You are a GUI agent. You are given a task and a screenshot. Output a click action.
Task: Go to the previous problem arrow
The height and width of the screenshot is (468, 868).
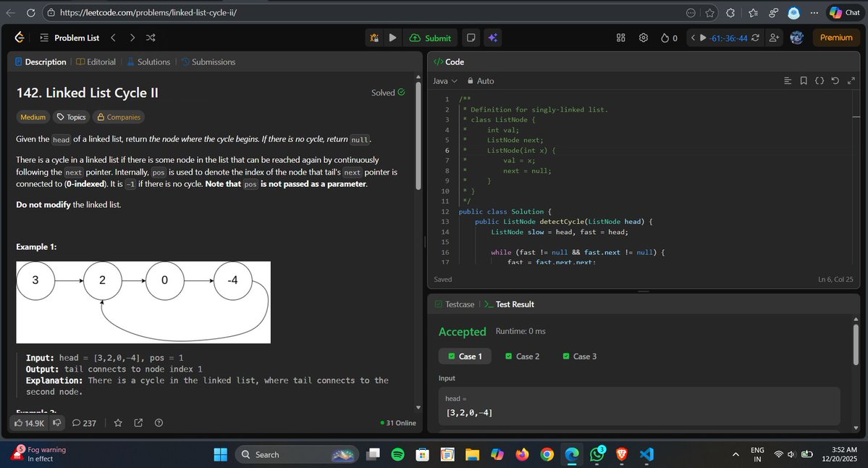point(113,38)
